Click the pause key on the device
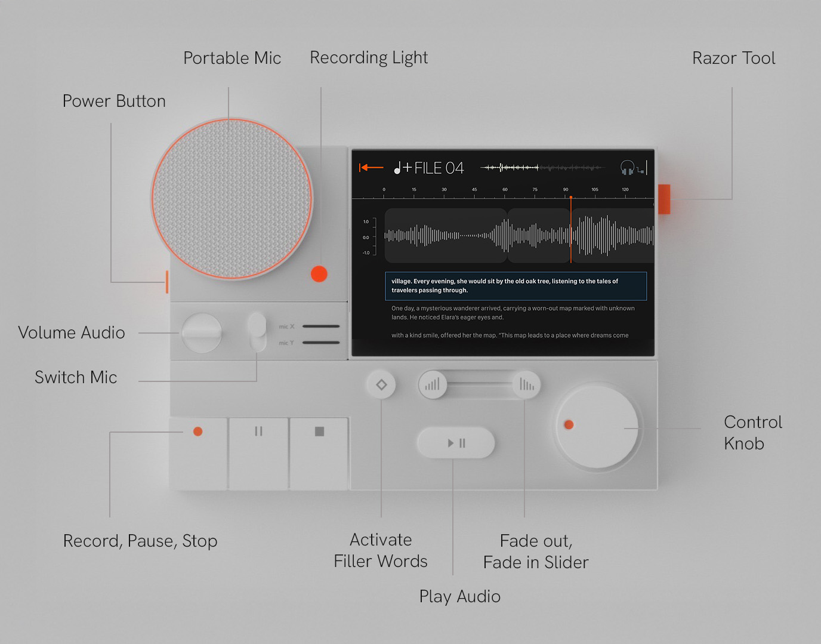This screenshot has height=644, width=821. pos(258,454)
